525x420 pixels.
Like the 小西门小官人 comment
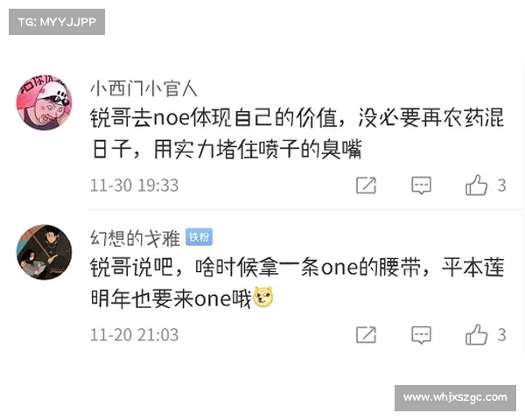pos(476,185)
